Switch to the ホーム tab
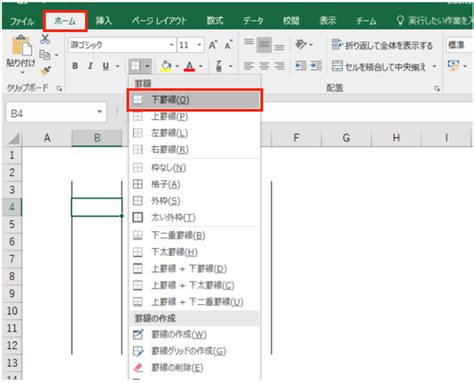 (65, 21)
